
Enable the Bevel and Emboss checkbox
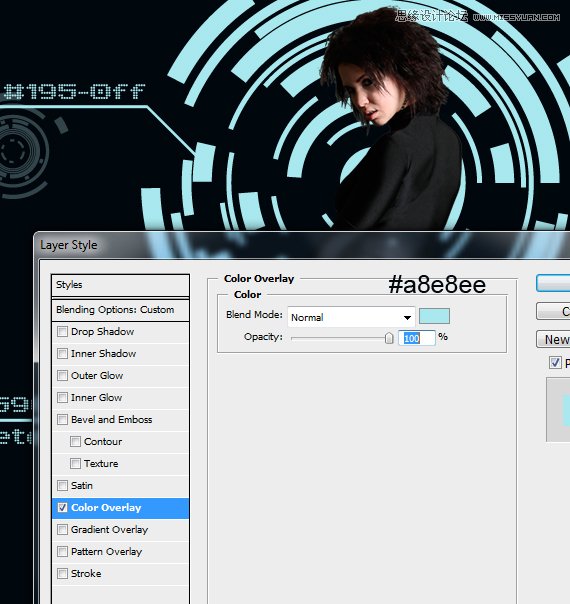tap(62, 419)
